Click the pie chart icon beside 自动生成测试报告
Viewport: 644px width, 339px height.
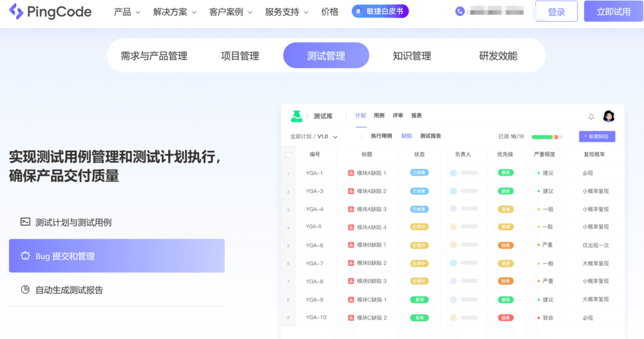click(25, 289)
